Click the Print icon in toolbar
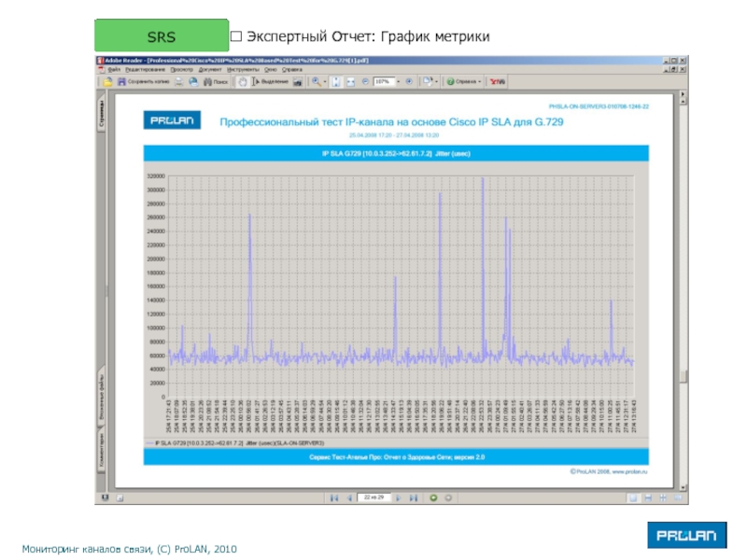Screen dimensions: 747x560 (178, 82)
